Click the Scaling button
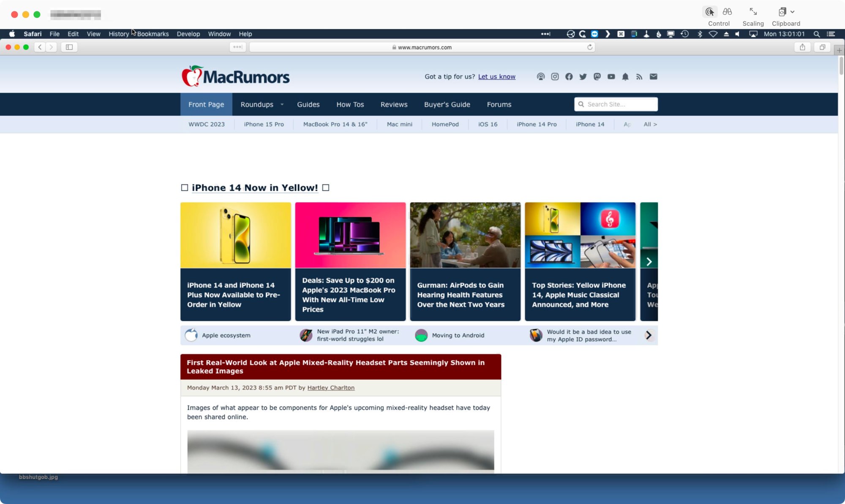Image resolution: width=845 pixels, height=504 pixels. point(753,17)
